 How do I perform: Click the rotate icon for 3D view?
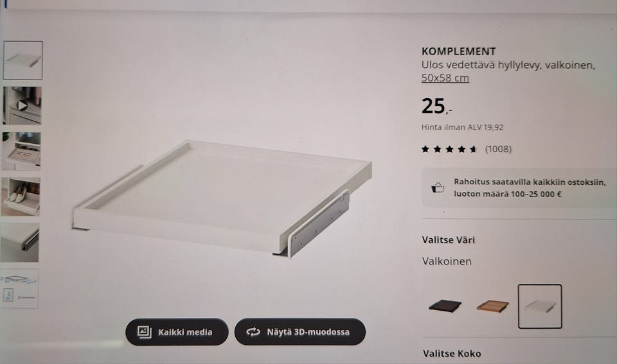click(253, 332)
